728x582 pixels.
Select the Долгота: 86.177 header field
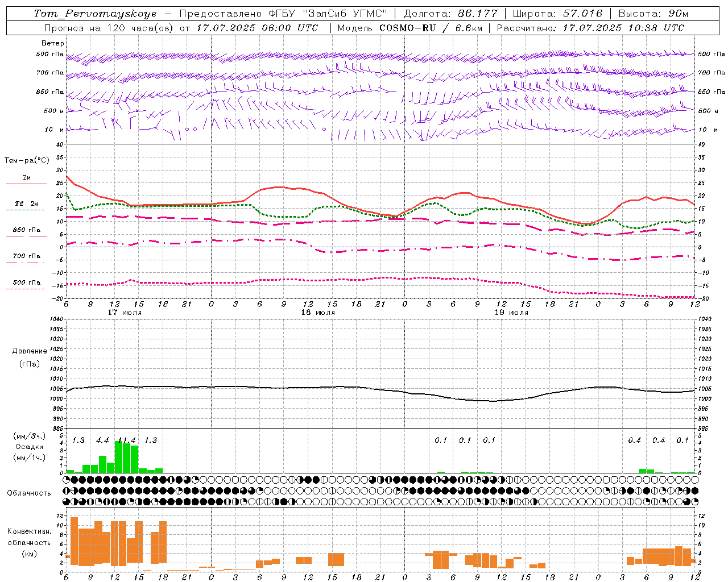click(x=450, y=14)
